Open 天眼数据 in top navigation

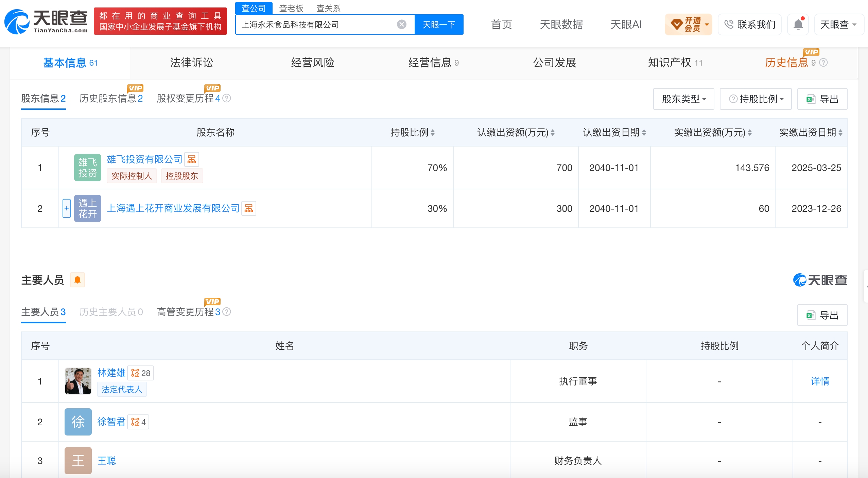tap(561, 24)
